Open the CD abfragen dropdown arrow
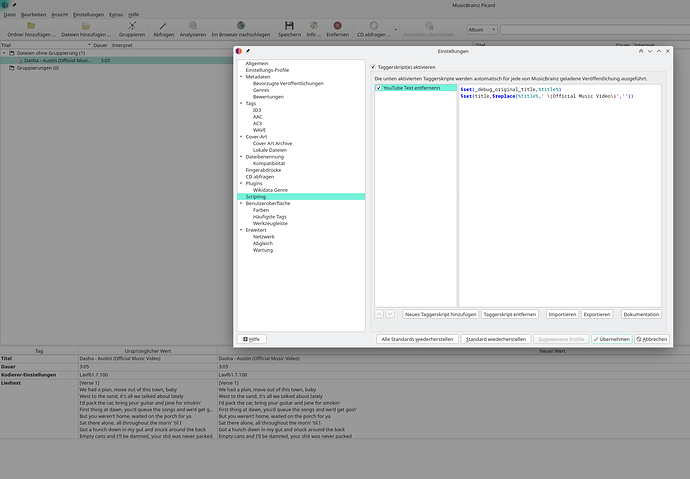 395,29
